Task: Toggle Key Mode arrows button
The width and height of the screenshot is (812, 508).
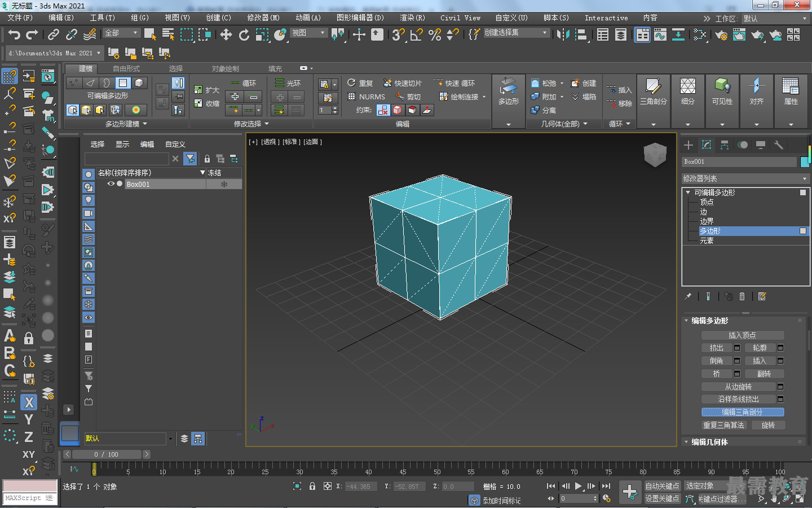Action: coord(551,498)
